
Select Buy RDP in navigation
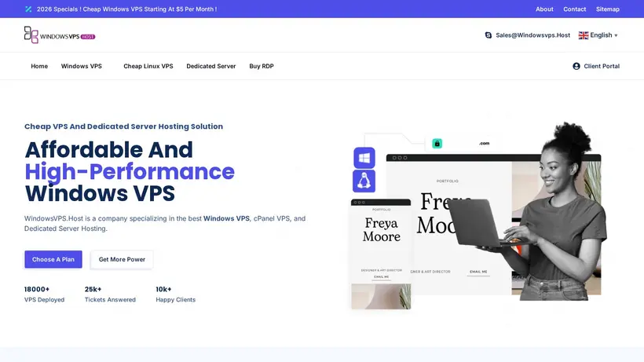point(262,66)
